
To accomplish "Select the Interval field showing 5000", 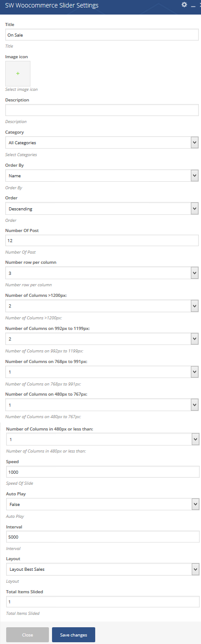I will coord(103,536).
